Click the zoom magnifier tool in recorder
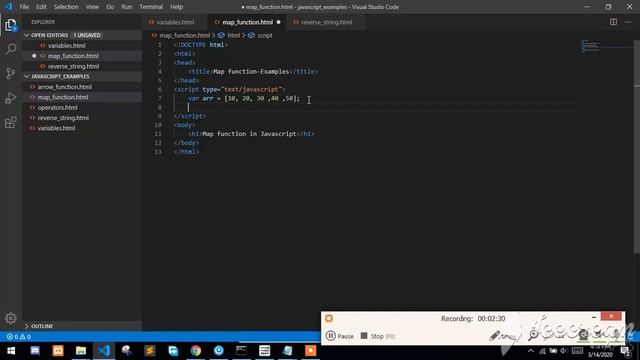 point(533,336)
